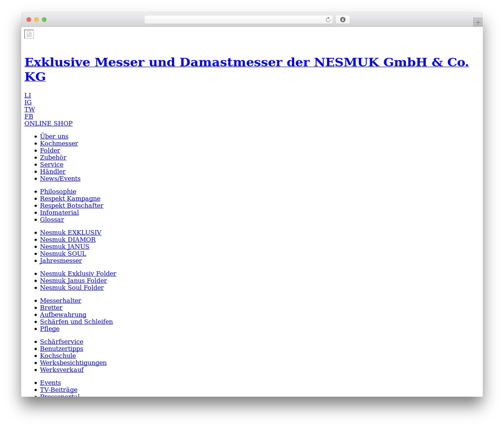
Task: Open the Infomaterial link
Action: coord(59,213)
